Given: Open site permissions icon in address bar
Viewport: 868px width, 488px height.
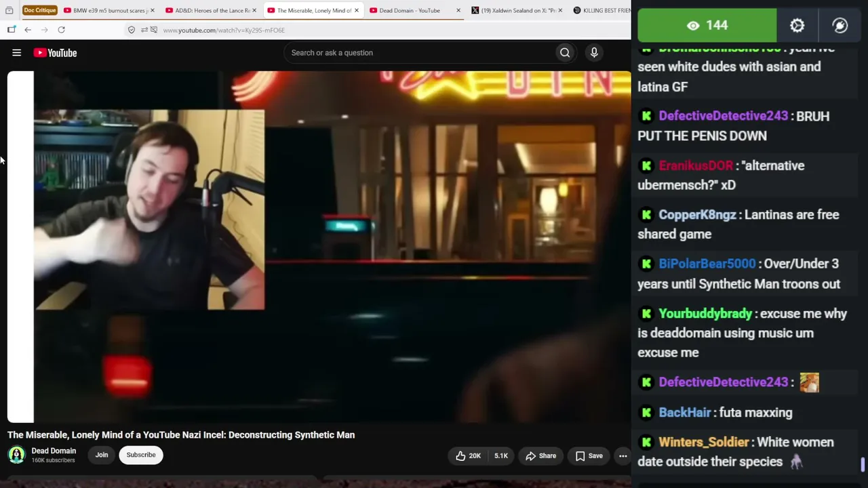Looking at the screenshot, I should coord(144,30).
